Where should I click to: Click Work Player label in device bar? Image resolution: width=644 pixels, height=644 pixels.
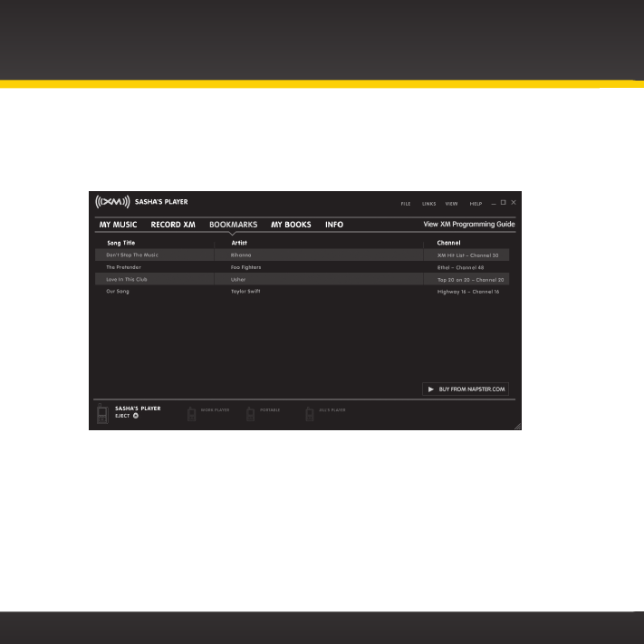(215, 410)
